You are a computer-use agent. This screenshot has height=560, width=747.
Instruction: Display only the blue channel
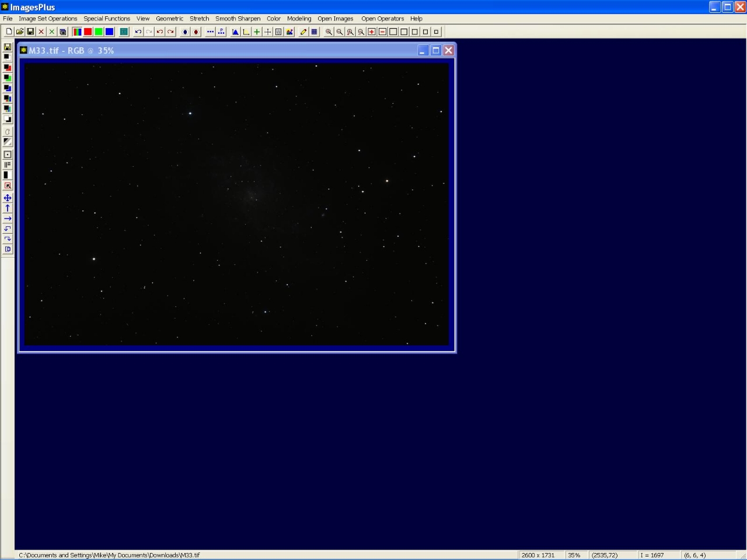pos(109,32)
